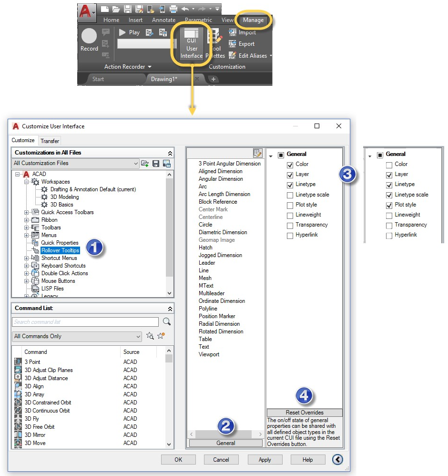The height and width of the screenshot is (476, 448).
Task: Open the Insert ribbon tab
Action: [x=135, y=20]
